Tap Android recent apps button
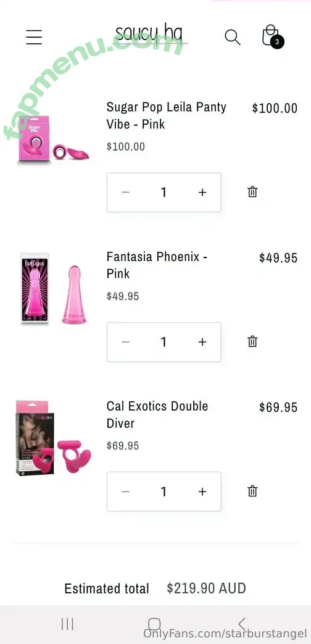 [x=67, y=624]
